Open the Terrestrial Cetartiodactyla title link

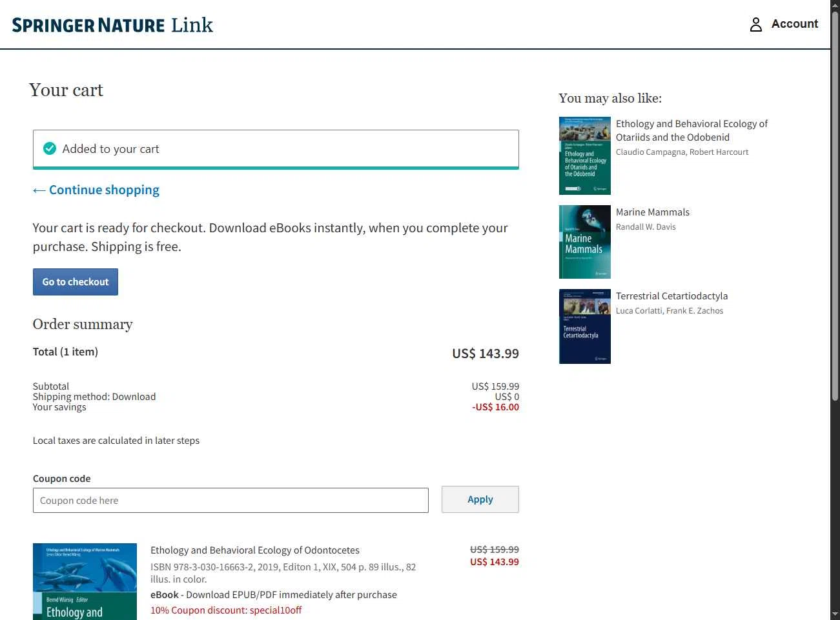671,296
